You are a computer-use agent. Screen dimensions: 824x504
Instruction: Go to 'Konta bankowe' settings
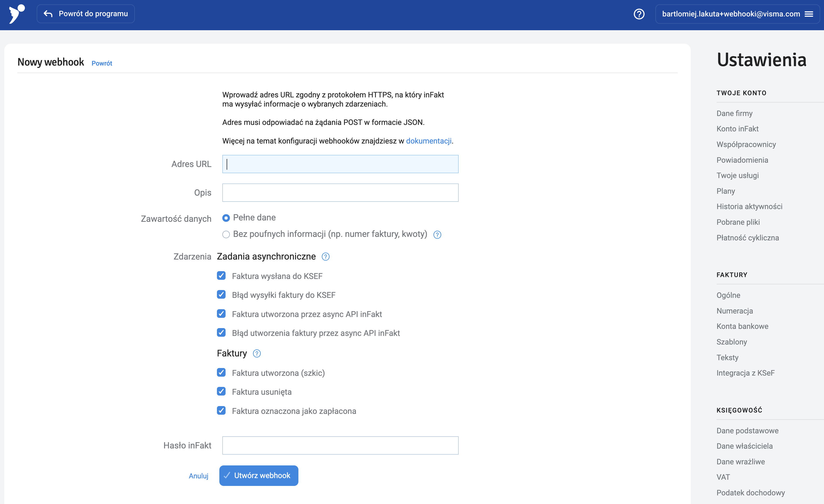[x=743, y=326]
